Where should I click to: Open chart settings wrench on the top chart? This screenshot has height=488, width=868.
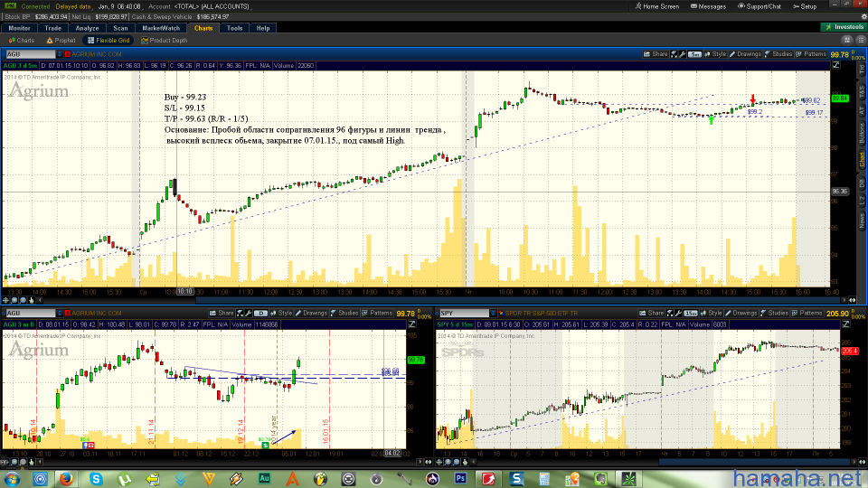point(682,54)
